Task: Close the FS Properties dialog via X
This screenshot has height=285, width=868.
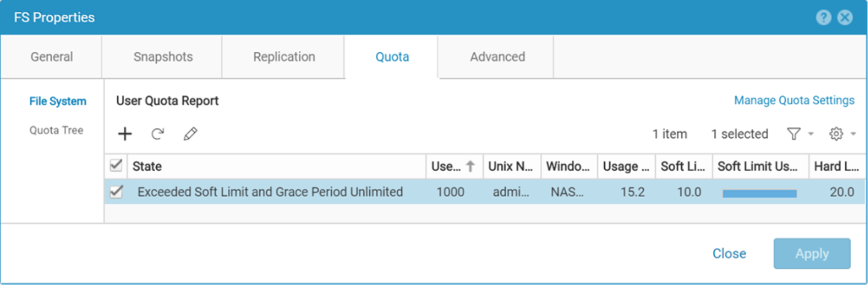Action: [x=845, y=17]
